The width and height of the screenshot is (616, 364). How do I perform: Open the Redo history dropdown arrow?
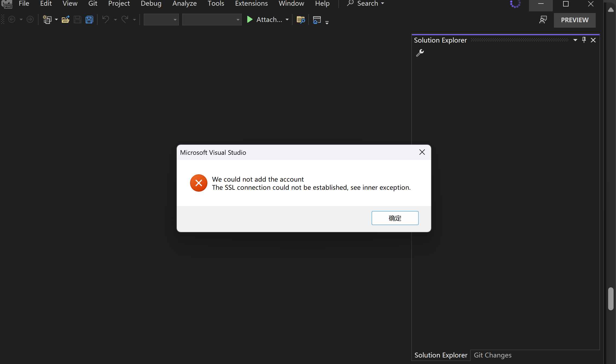tap(134, 20)
